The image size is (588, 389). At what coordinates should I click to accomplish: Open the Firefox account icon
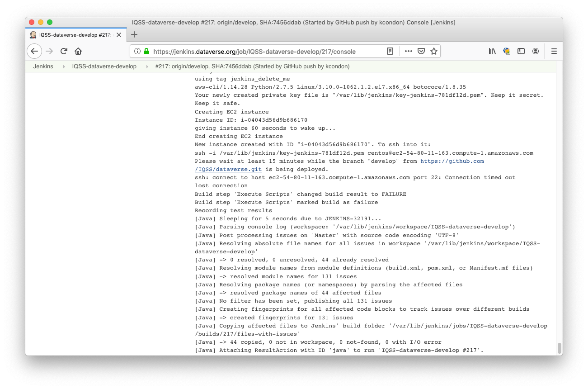click(536, 51)
